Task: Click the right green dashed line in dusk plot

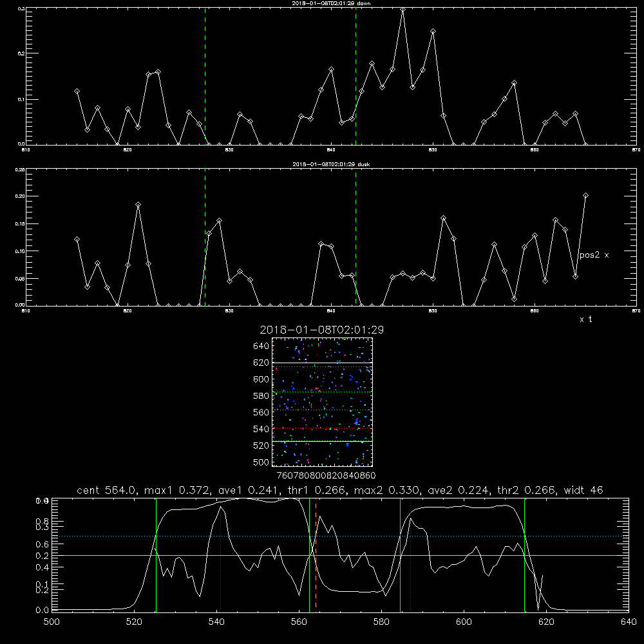Action: click(355, 237)
